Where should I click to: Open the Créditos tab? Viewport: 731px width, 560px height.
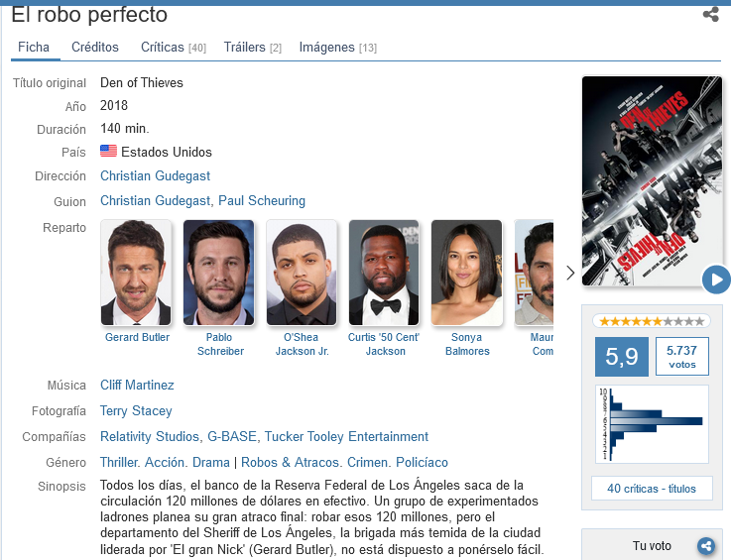(95, 47)
